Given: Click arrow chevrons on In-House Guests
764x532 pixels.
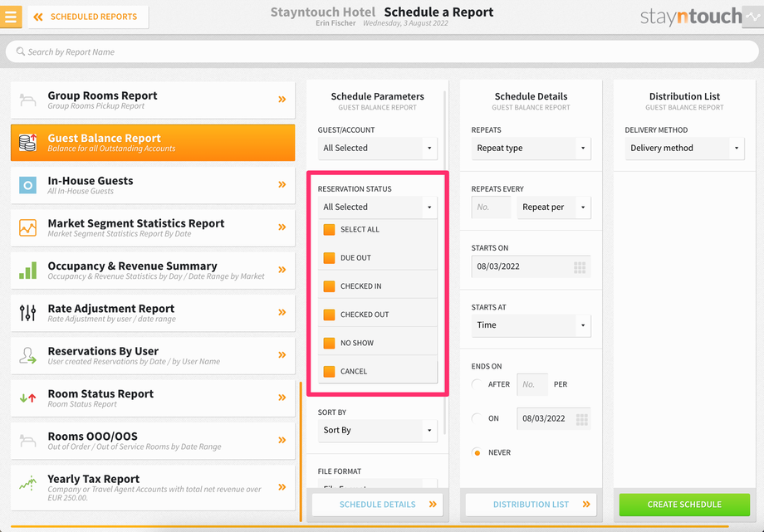Looking at the screenshot, I should pyautogui.click(x=282, y=184).
